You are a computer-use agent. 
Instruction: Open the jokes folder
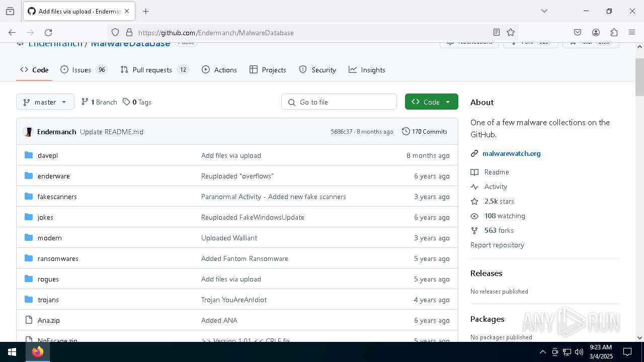click(x=45, y=217)
